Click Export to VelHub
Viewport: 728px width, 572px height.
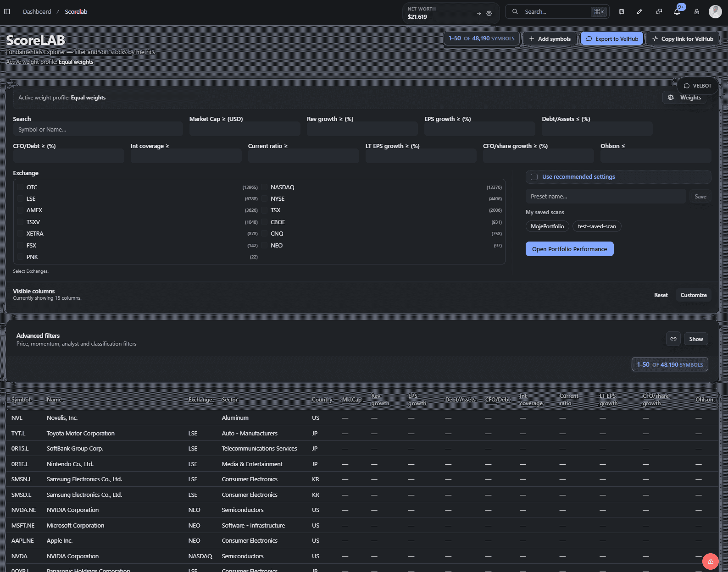click(612, 39)
